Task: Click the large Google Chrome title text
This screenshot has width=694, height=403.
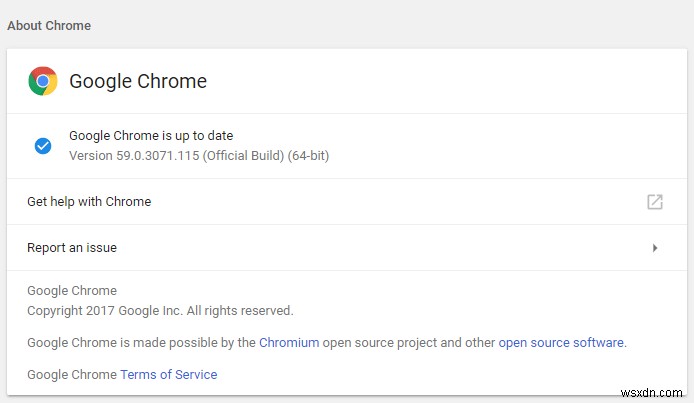Action: (138, 81)
